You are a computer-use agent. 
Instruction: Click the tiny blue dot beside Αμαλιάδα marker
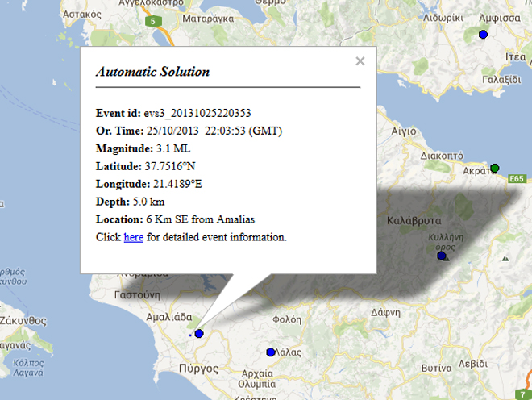[x=189, y=335]
